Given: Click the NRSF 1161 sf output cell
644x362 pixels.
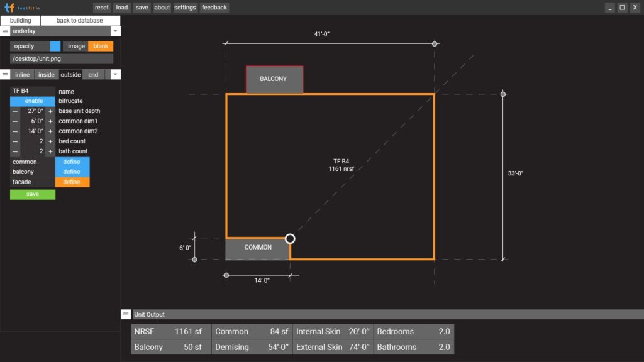Looking at the screenshot, I should [x=171, y=332].
